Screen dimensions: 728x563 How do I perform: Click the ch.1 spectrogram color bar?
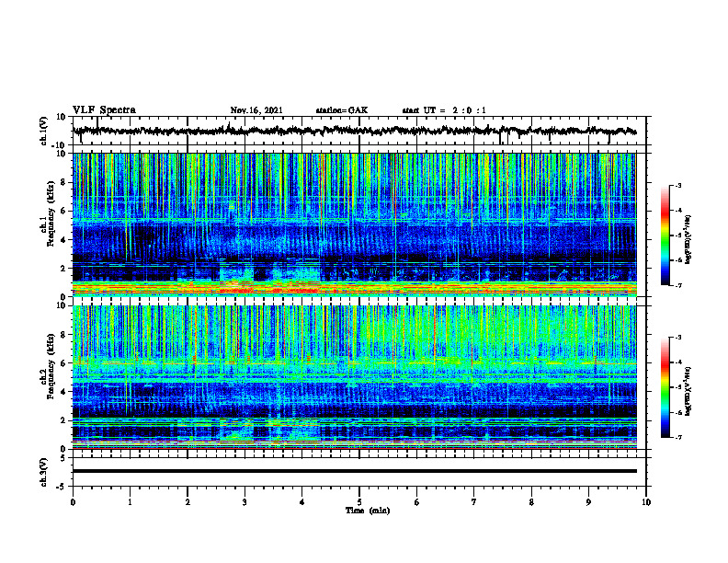pyautogui.click(x=665, y=236)
